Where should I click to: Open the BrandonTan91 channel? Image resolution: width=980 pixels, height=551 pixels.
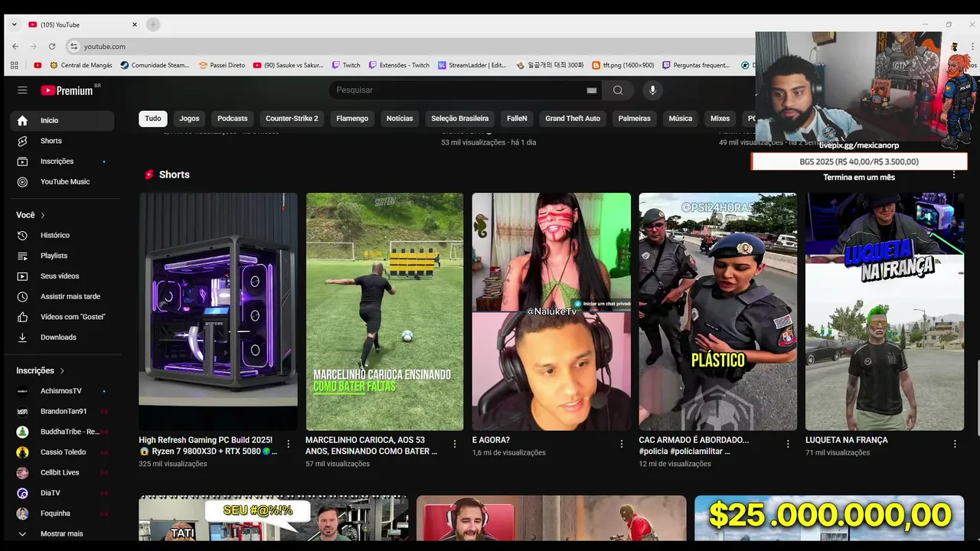[x=62, y=411]
